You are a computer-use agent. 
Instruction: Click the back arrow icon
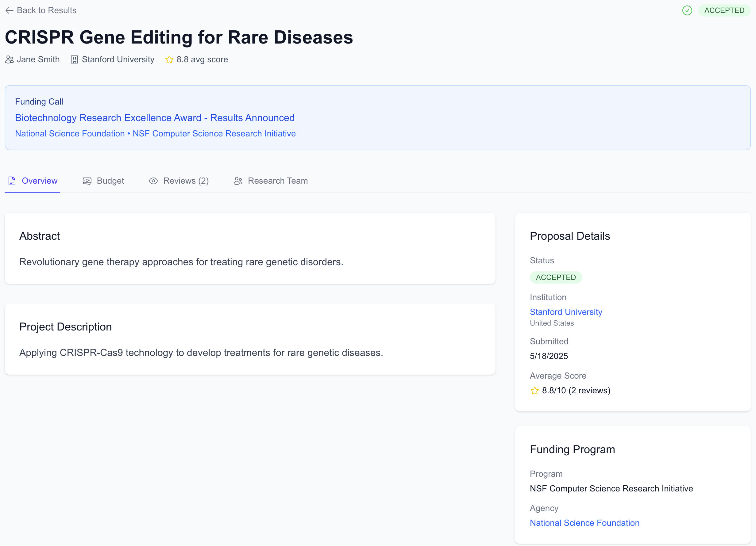point(9,11)
